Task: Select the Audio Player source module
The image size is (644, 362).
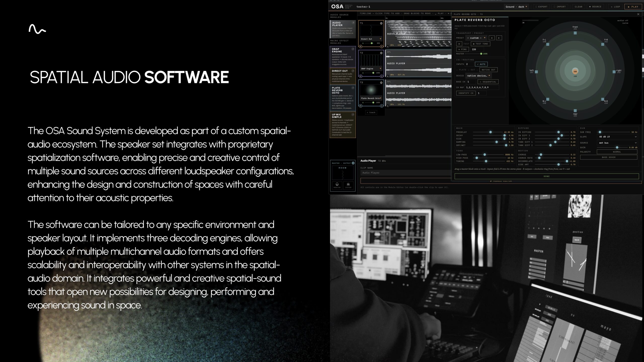Action: click(343, 29)
